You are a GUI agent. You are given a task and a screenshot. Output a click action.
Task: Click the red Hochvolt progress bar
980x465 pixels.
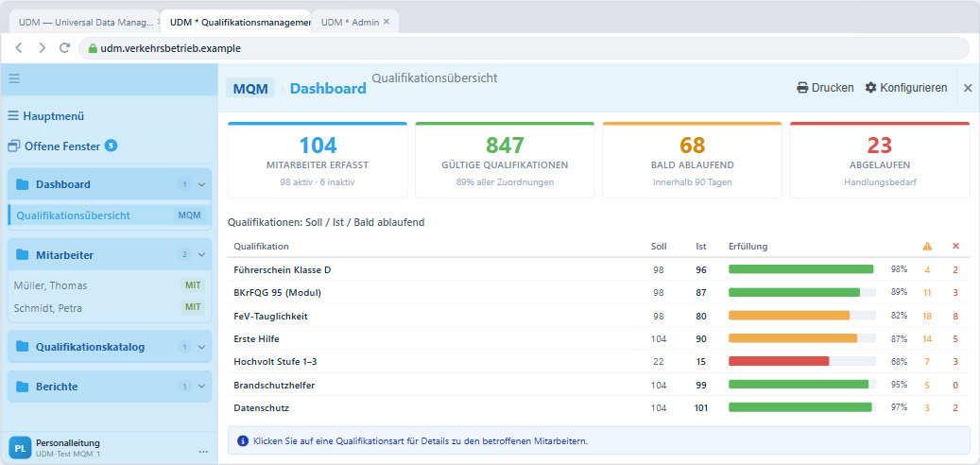pos(779,361)
